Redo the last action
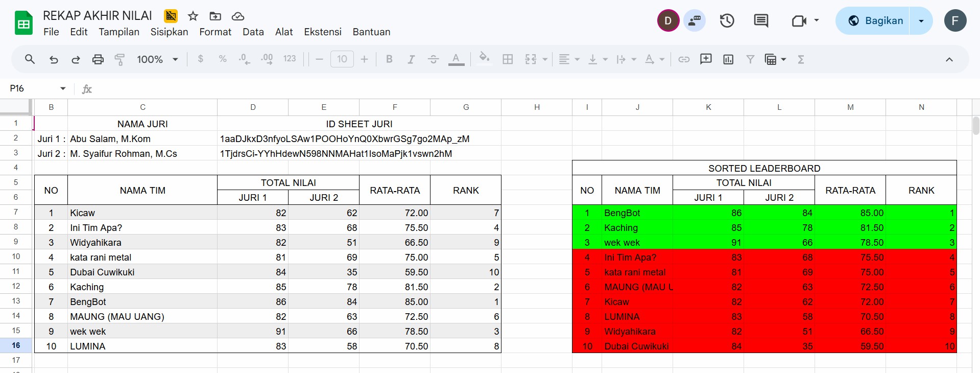This screenshot has width=980, height=373. tap(76, 59)
